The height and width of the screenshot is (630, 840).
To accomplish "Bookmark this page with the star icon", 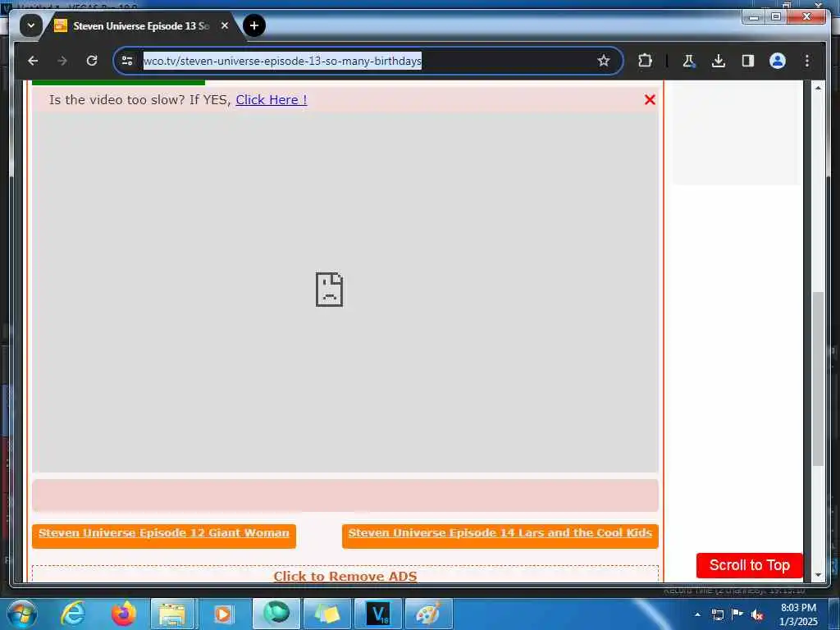I will (x=604, y=61).
